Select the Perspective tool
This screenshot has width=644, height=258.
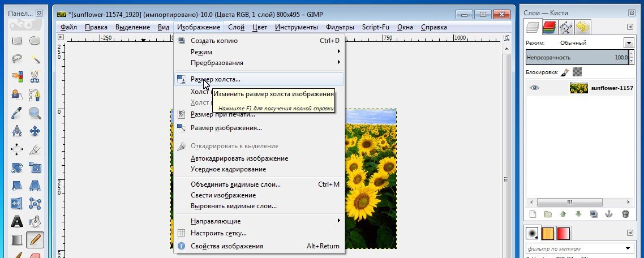(35, 186)
